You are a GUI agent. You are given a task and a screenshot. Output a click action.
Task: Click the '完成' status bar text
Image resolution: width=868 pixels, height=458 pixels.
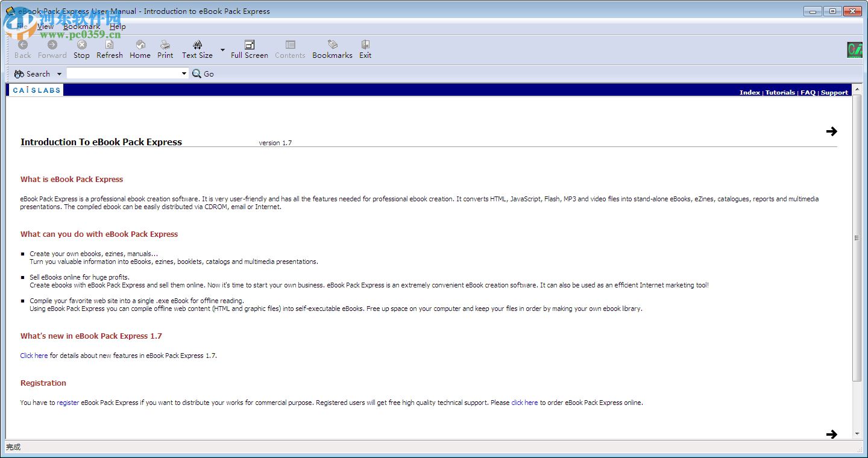click(13, 447)
